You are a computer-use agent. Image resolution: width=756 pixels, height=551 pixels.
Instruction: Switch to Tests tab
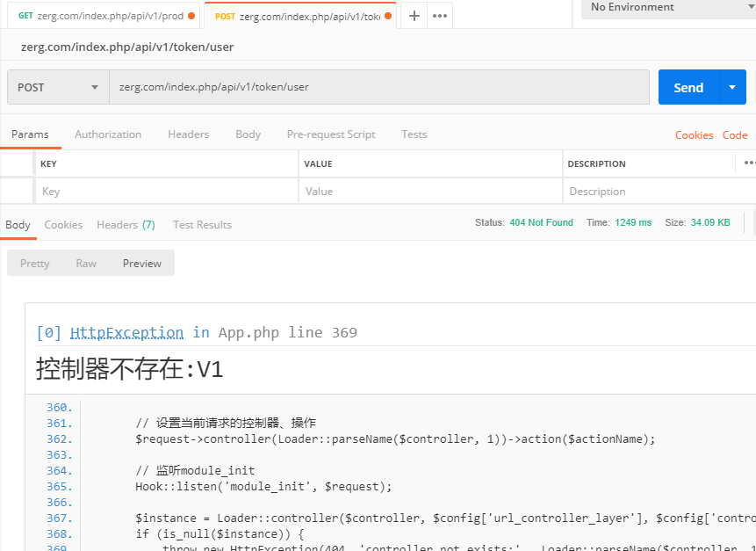click(x=414, y=134)
